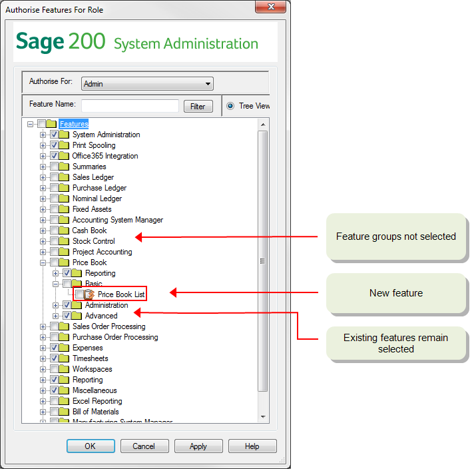The image size is (476, 469).
Task: Click the Purchase Ledger folder icon
Action: click(x=64, y=187)
